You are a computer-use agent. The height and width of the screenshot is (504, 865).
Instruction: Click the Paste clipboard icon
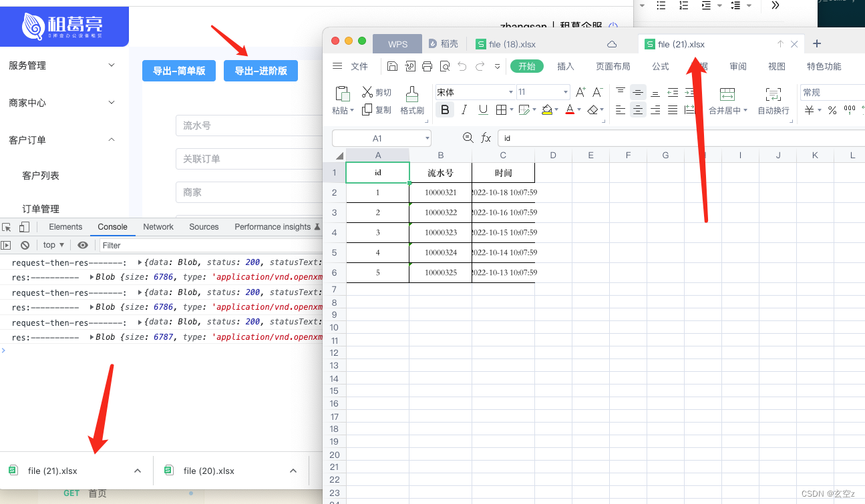point(343,93)
